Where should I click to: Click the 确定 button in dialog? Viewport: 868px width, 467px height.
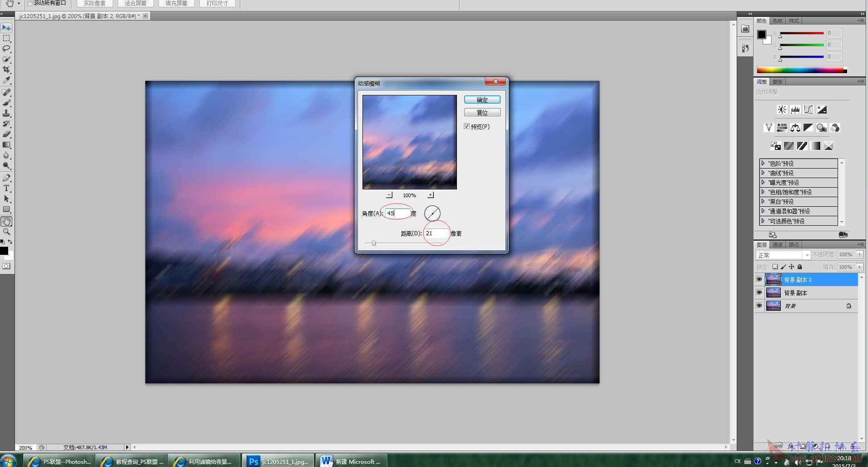tap(482, 99)
